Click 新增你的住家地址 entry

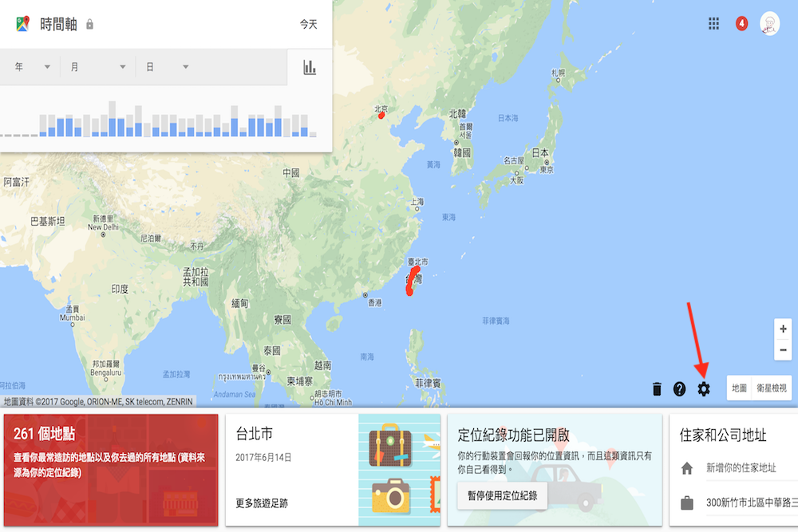click(741, 469)
